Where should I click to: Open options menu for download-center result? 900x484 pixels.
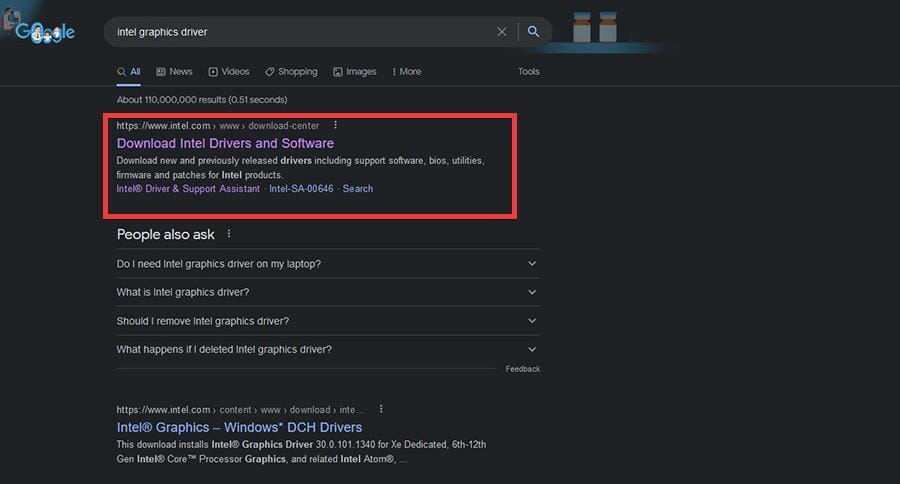[335, 125]
